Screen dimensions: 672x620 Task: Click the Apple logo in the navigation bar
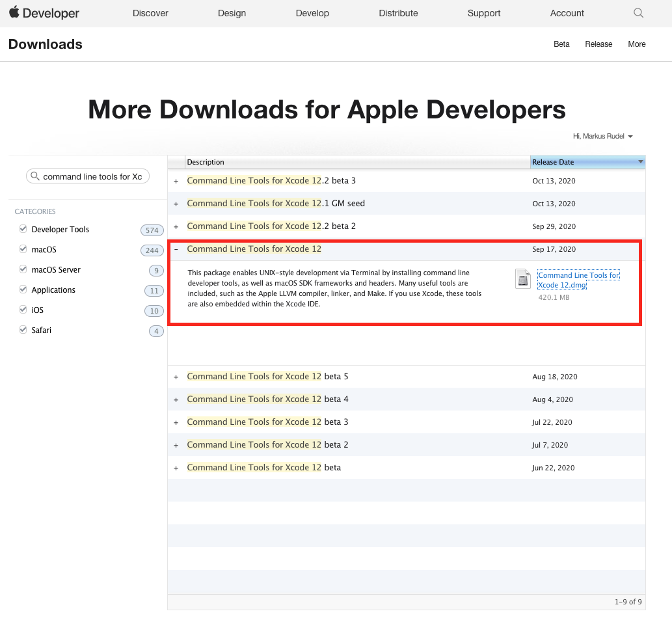pyautogui.click(x=15, y=12)
